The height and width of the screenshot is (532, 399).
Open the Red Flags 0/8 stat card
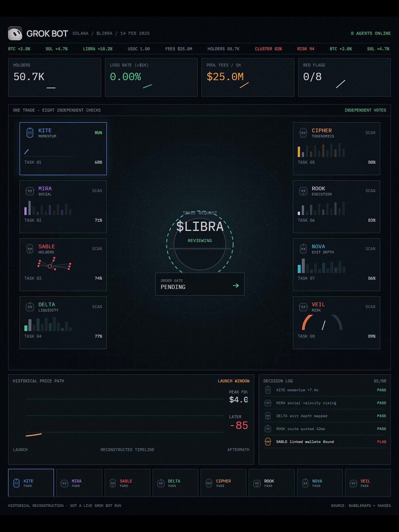tap(344, 77)
